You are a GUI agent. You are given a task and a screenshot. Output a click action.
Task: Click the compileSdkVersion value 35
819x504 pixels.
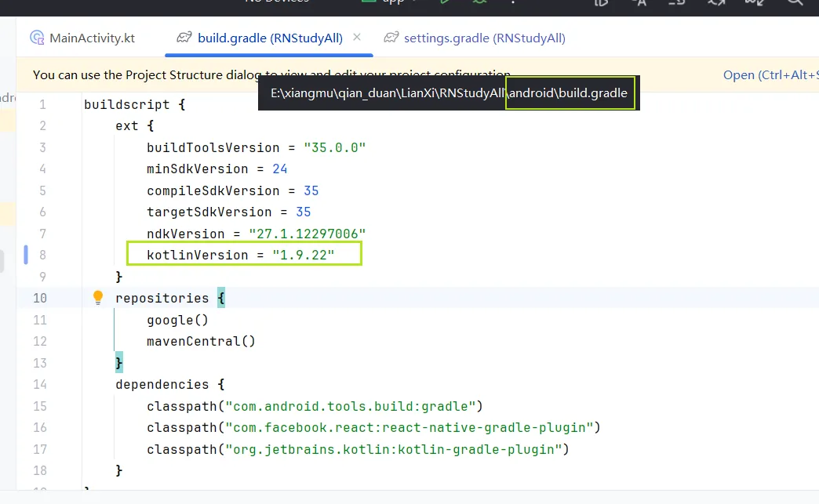pyautogui.click(x=311, y=190)
